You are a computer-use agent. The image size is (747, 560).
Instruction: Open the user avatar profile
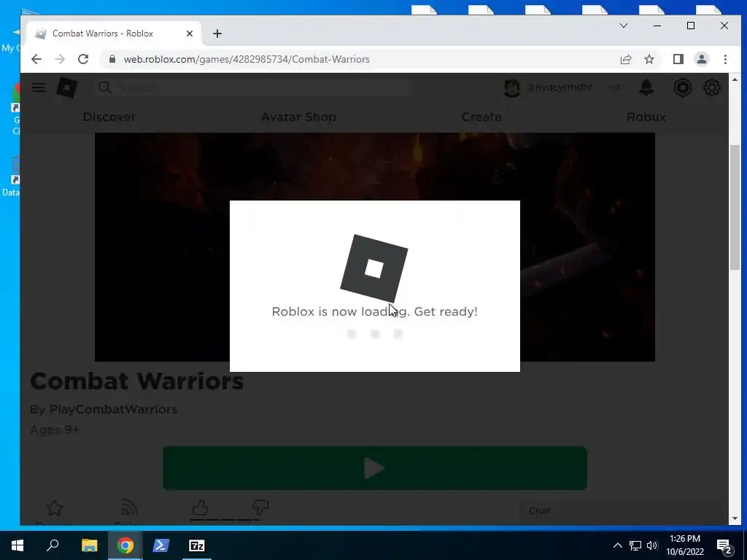coord(512,87)
